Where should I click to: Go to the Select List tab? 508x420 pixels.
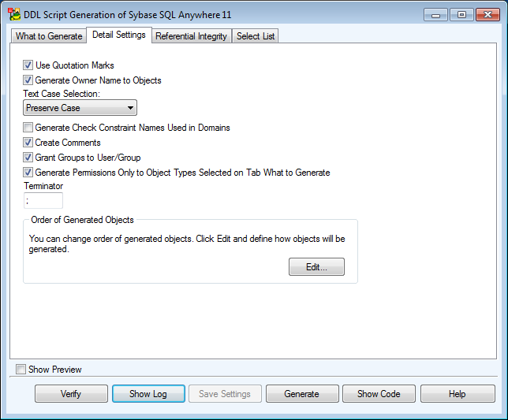click(256, 36)
